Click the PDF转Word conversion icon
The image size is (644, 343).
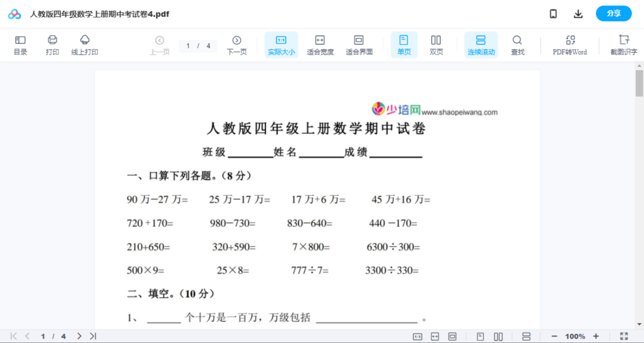point(569,45)
